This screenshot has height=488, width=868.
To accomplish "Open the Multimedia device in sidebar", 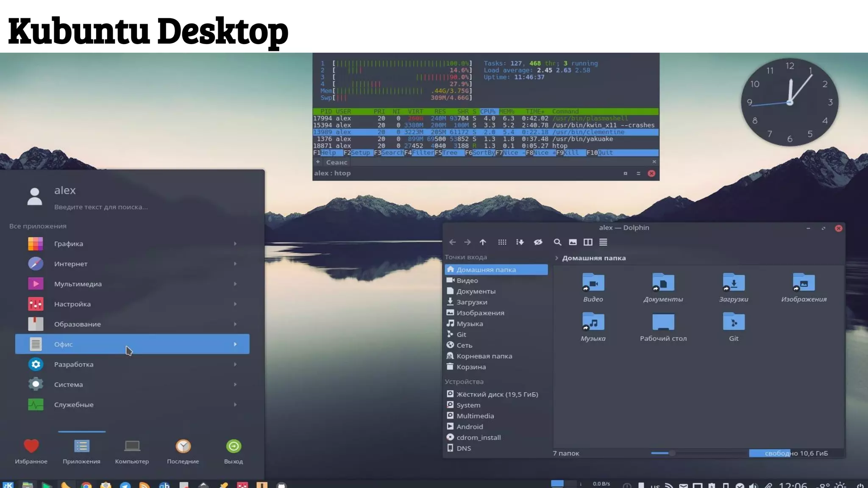I will [475, 416].
